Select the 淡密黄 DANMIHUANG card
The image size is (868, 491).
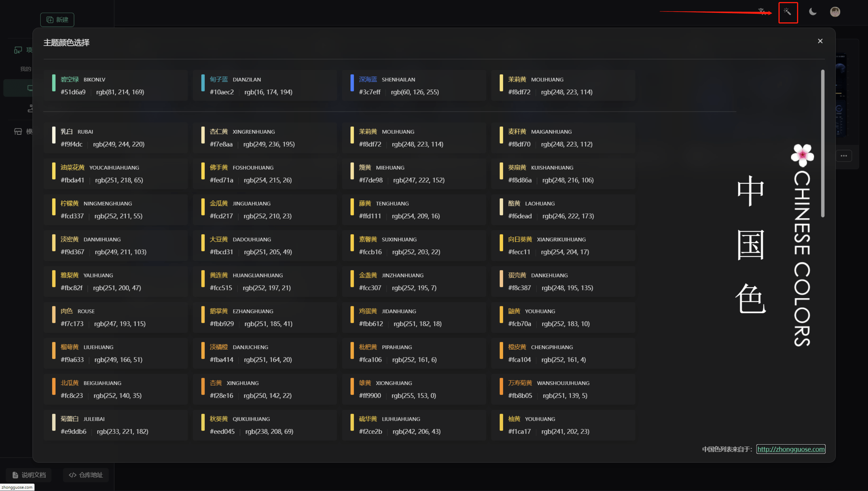[x=116, y=245]
